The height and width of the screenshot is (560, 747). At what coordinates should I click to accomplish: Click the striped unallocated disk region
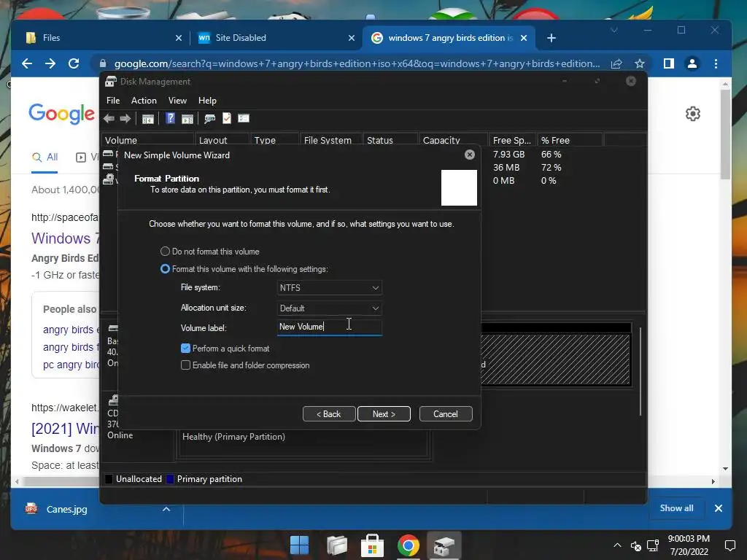point(555,359)
